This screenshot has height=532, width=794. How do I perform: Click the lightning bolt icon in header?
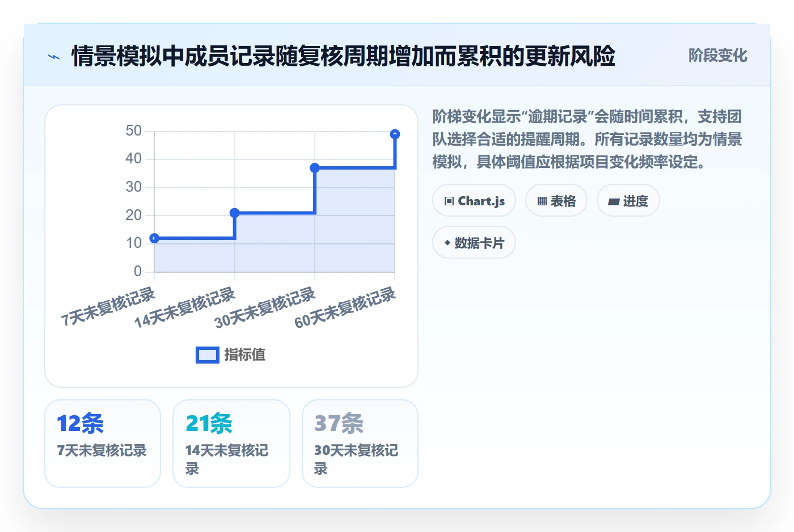[x=54, y=57]
